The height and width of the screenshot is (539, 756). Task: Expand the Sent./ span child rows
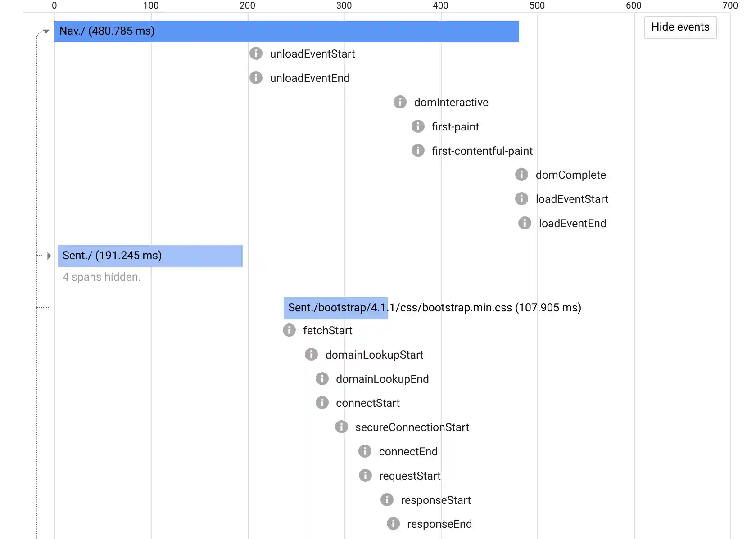49,256
